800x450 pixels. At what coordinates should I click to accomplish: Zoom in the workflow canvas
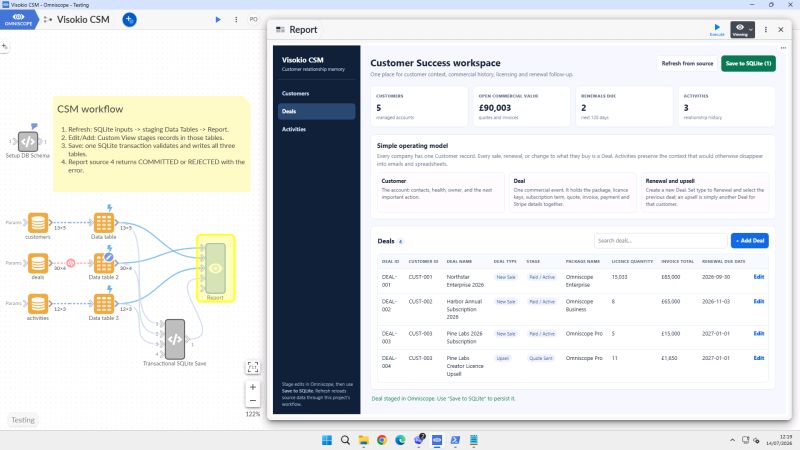[x=253, y=387]
